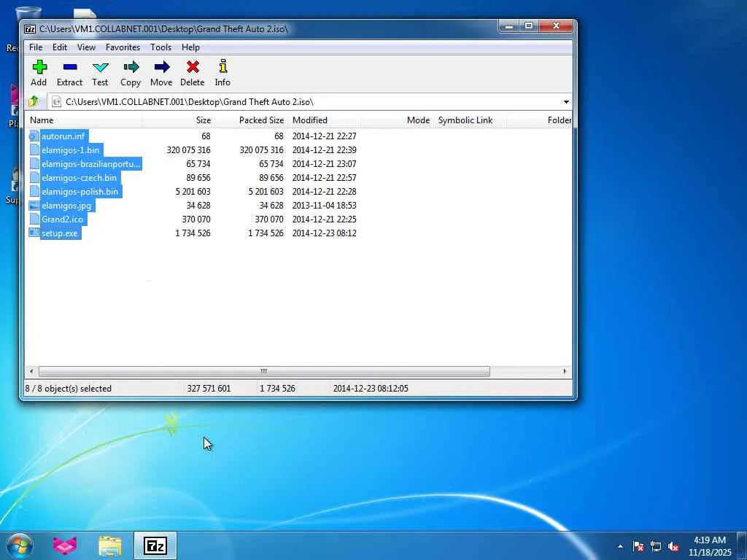Sort by Symbolic Link column header
The width and height of the screenshot is (747, 560).
click(x=471, y=120)
